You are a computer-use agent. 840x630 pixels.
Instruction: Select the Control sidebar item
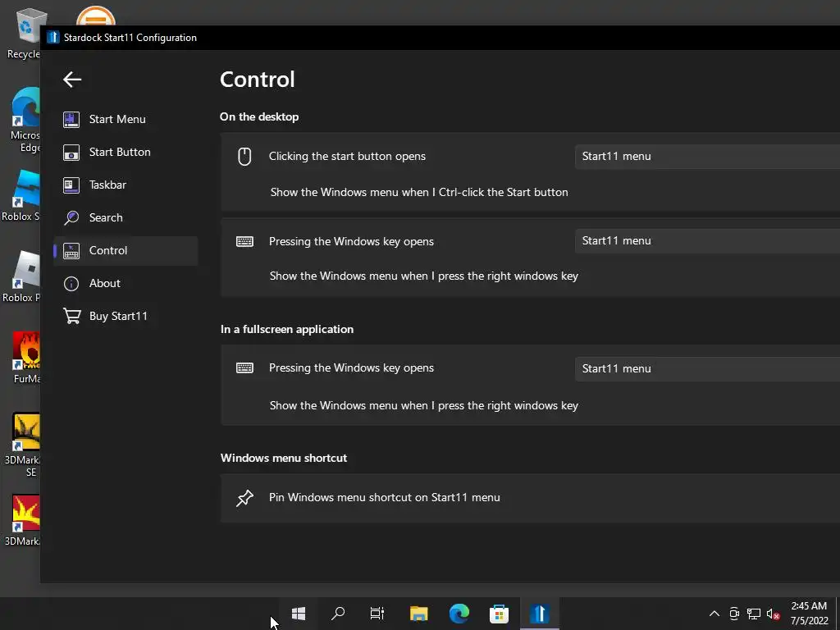(x=126, y=251)
